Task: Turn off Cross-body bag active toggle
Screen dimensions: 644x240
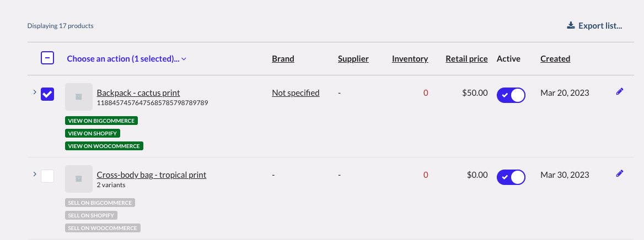Action: (511, 177)
